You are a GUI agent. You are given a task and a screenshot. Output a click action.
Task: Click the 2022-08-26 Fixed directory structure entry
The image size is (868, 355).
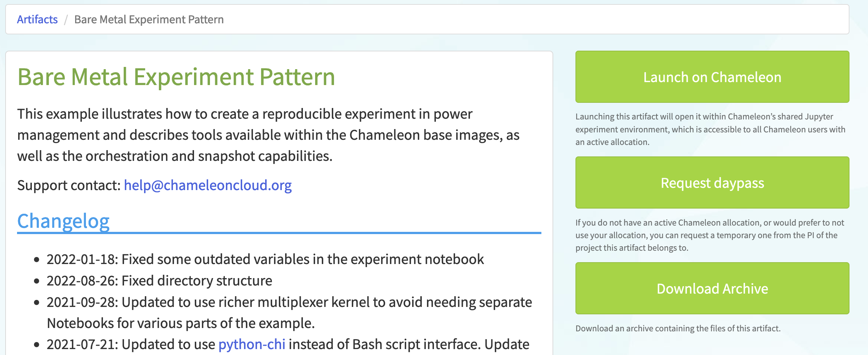coord(159,281)
